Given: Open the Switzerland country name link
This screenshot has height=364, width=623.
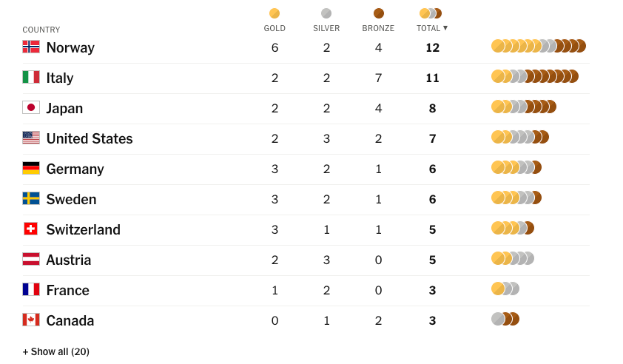Looking at the screenshot, I should point(83,229).
